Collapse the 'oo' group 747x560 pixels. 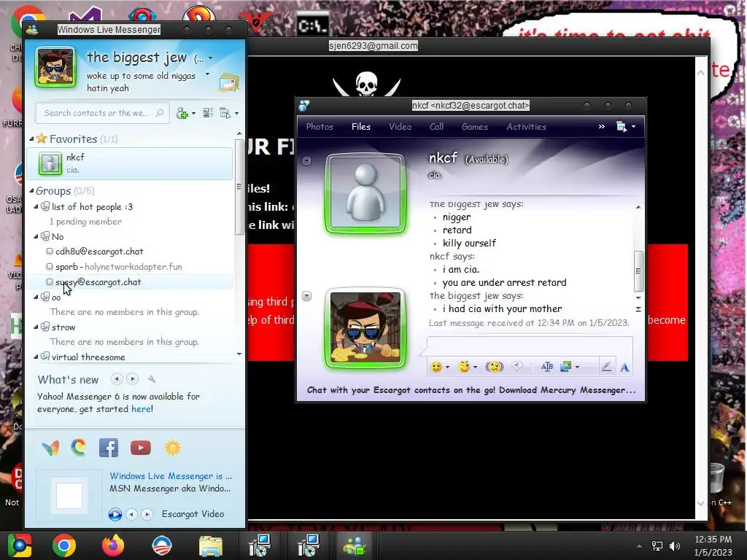(x=36, y=297)
